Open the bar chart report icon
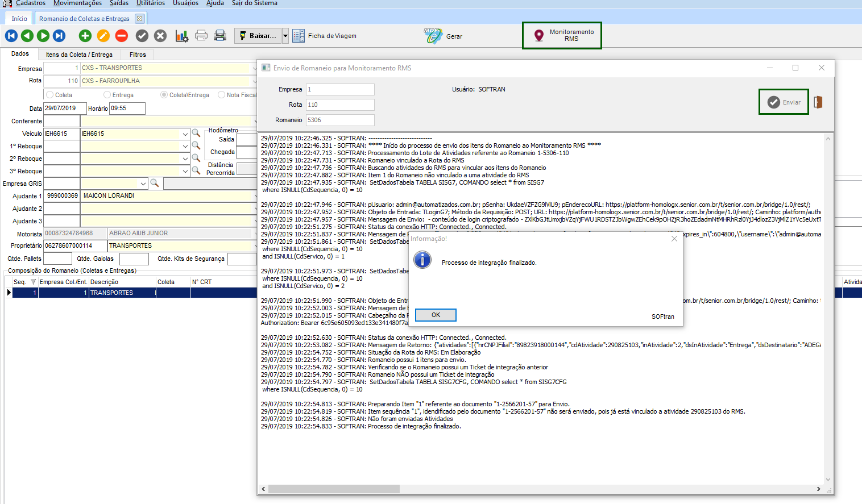This screenshot has width=862, height=504. coord(181,36)
